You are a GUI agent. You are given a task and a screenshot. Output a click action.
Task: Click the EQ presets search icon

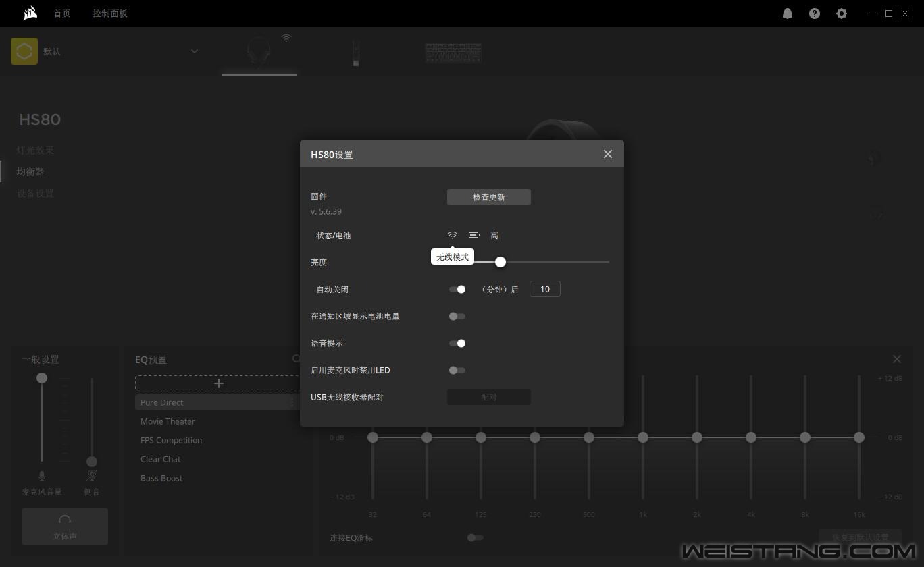[x=296, y=359]
